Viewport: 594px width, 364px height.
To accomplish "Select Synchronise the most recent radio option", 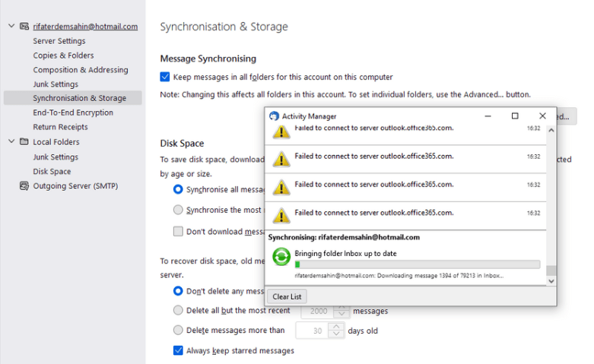I will coord(178,210).
